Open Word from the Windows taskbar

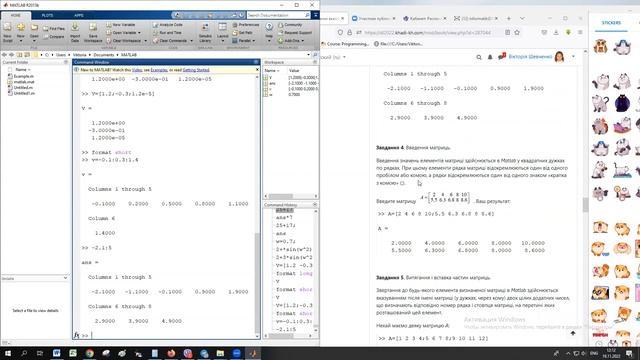(x=56, y=353)
